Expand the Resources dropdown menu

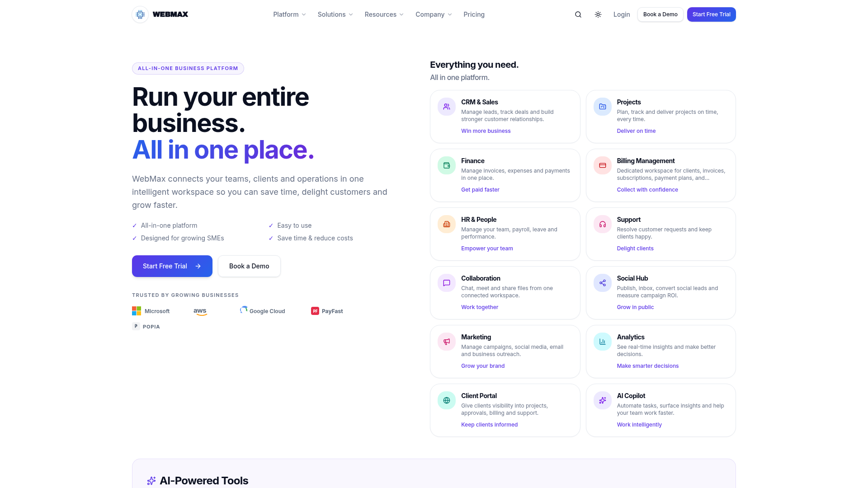tap(384, 14)
